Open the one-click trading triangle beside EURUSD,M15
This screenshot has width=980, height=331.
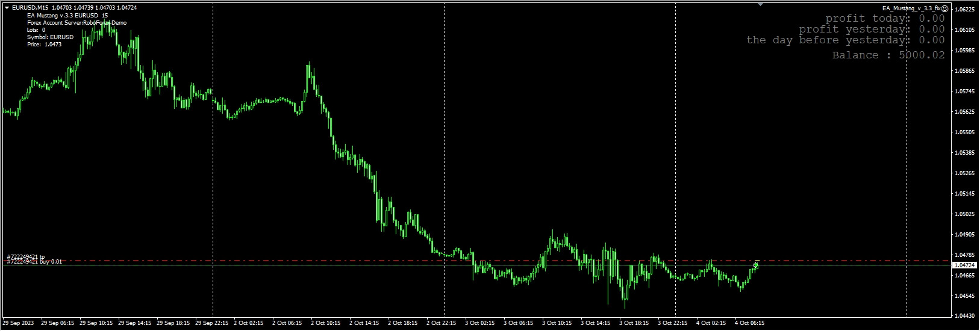[7, 7]
